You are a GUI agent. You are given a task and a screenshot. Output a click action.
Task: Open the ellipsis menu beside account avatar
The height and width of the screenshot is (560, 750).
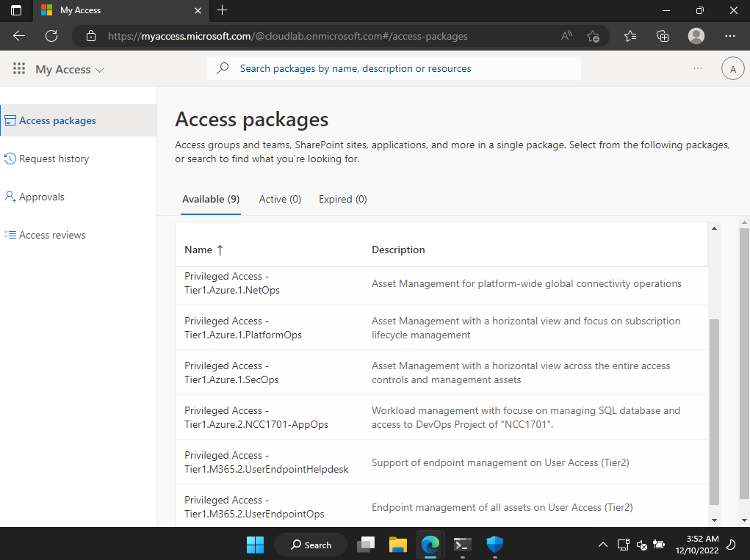point(698,68)
